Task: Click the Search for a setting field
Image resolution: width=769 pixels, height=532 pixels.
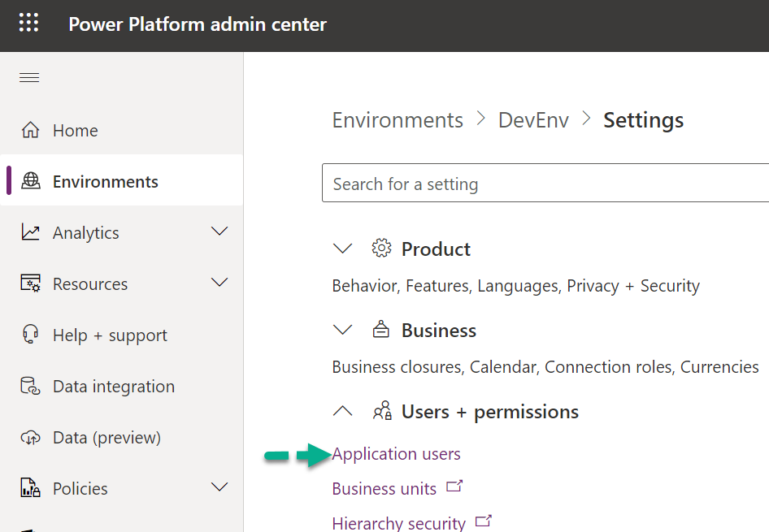Action: [545, 184]
